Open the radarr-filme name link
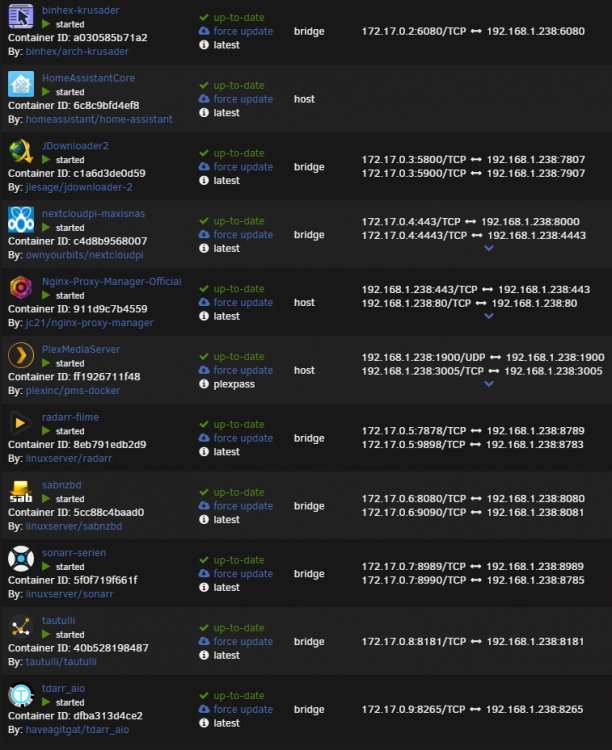This screenshot has width=612, height=750. click(70, 417)
